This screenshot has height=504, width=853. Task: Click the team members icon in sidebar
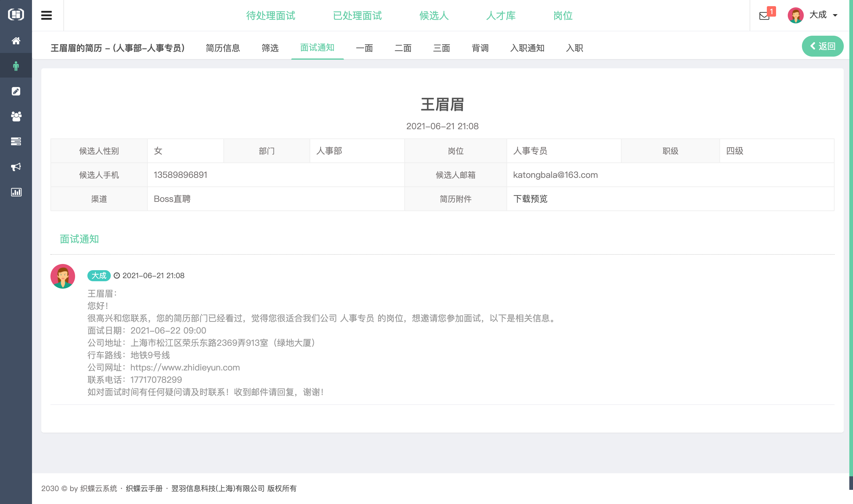(16, 117)
